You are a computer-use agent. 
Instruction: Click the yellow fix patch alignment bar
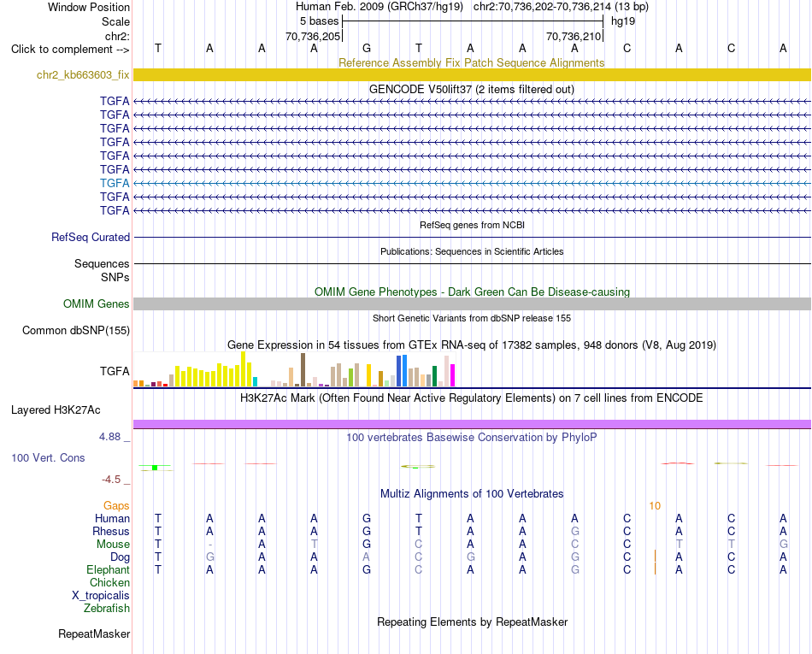[472, 74]
